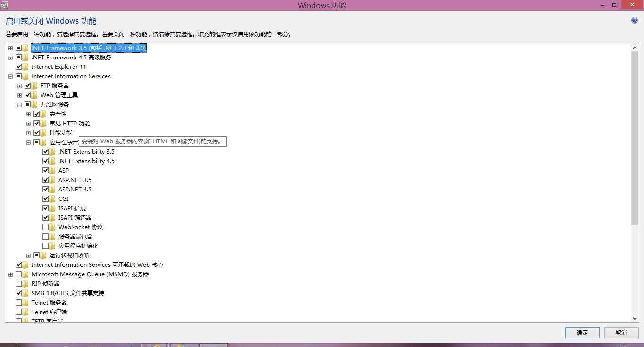Click folder icon beside Microsoft Message Queue

[x=25, y=274]
